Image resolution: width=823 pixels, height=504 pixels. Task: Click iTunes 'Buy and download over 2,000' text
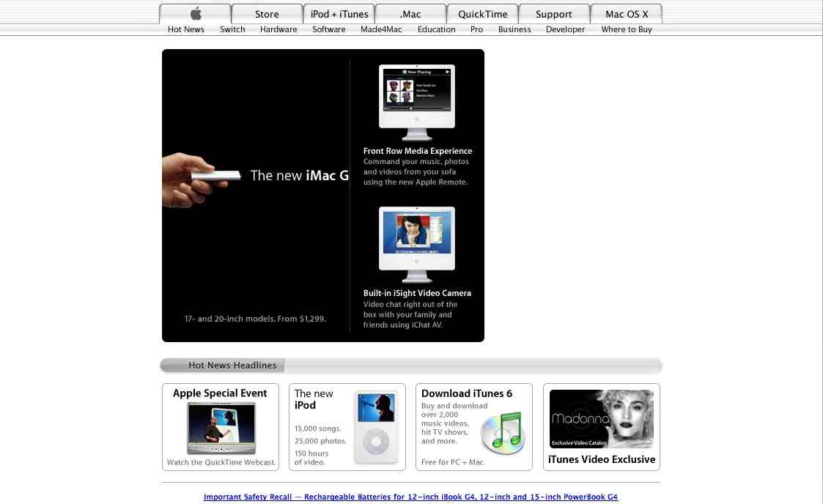tap(454, 410)
